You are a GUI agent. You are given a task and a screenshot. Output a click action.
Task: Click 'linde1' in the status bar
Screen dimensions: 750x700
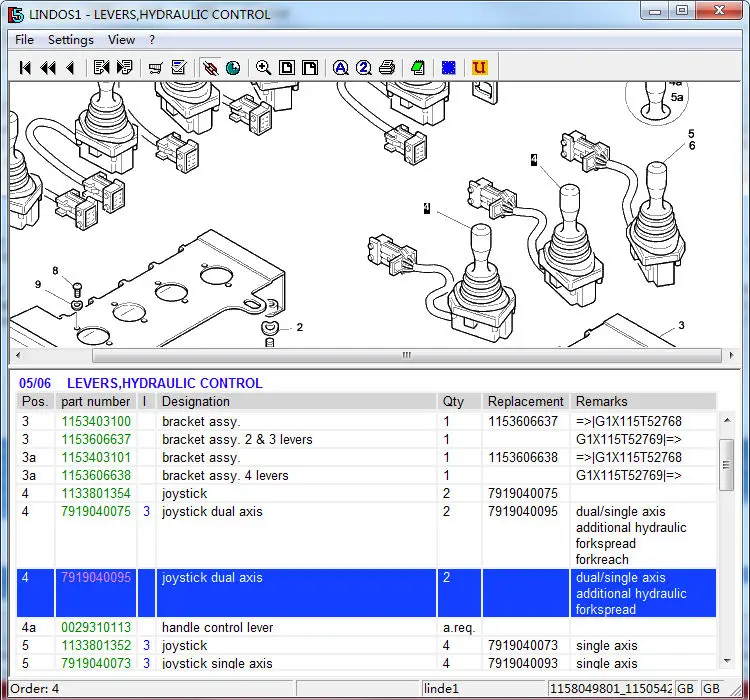[441, 689]
